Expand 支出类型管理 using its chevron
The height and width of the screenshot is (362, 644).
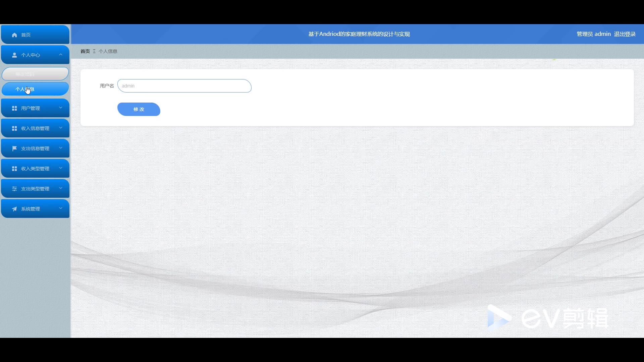click(x=61, y=188)
